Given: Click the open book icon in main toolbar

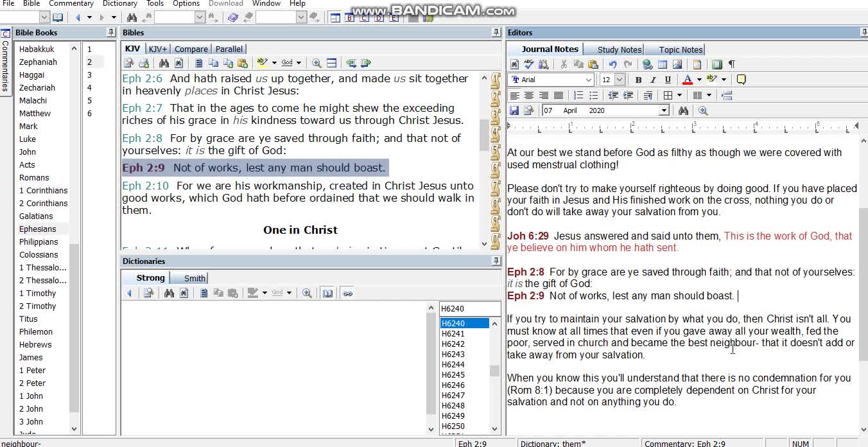Looking at the screenshot, I should pos(58,17).
